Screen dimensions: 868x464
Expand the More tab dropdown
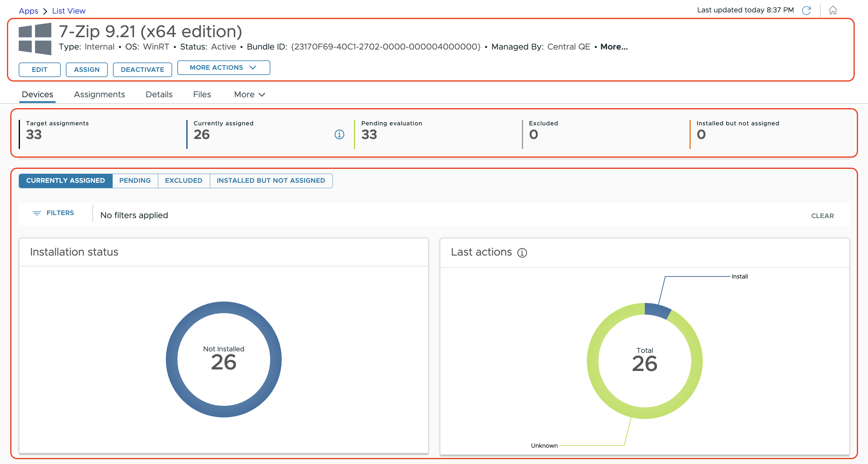coord(250,95)
